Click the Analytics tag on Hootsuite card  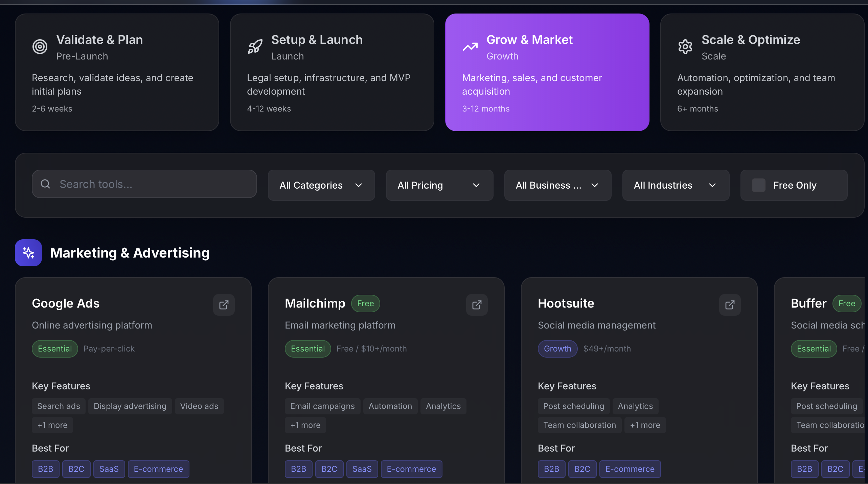635,406
